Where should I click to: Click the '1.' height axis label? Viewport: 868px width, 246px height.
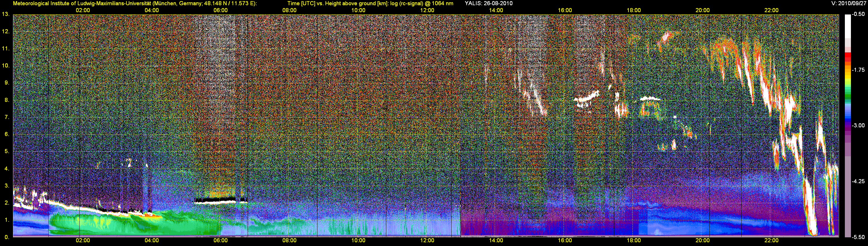pos(7,220)
